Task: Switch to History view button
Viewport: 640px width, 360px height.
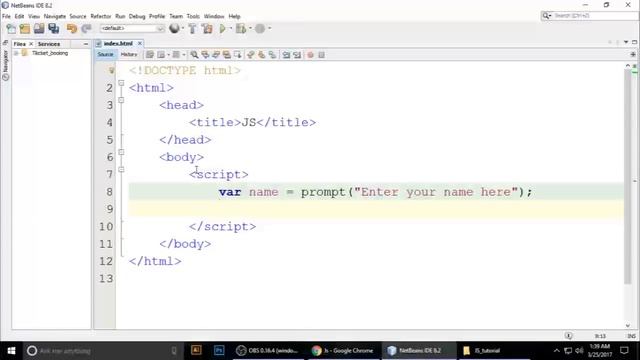Action: tap(129, 54)
